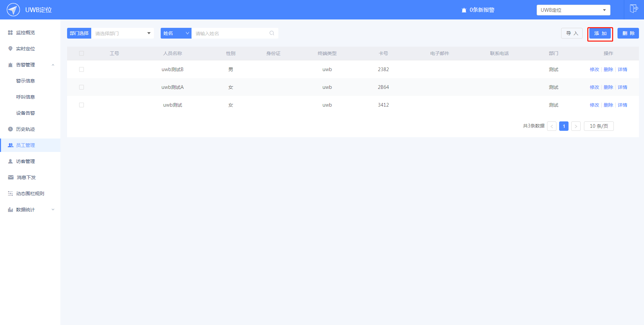The height and width of the screenshot is (325, 644).
Task: Click the 部门选择 label
Action: coord(79,33)
